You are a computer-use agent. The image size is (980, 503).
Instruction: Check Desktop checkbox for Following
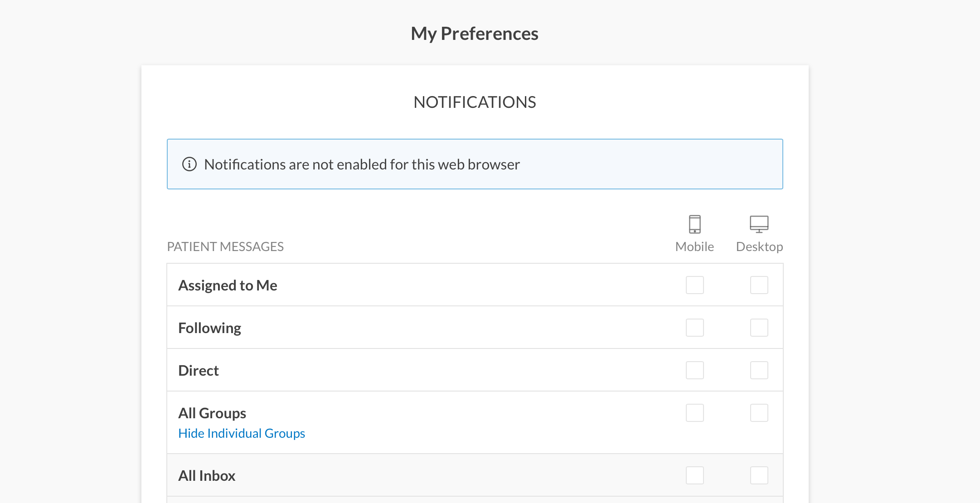coord(759,328)
